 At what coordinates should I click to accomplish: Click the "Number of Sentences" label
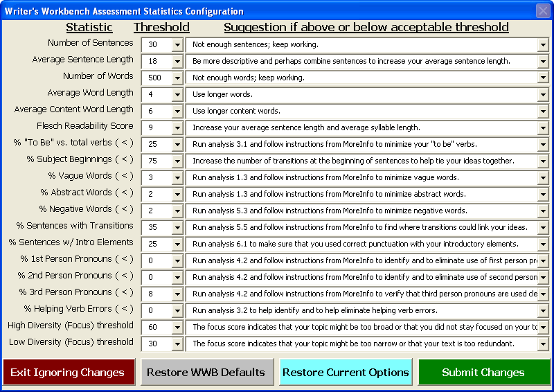click(x=91, y=43)
